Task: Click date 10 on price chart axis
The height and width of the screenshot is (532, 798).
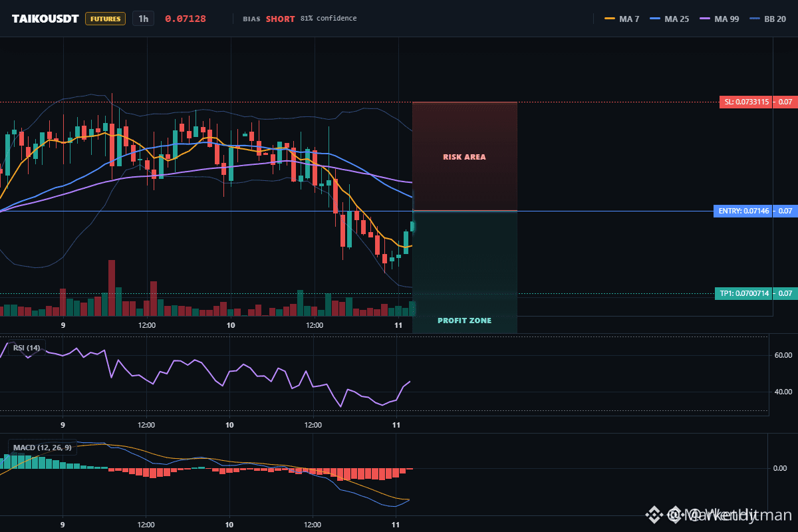Action: [231, 325]
